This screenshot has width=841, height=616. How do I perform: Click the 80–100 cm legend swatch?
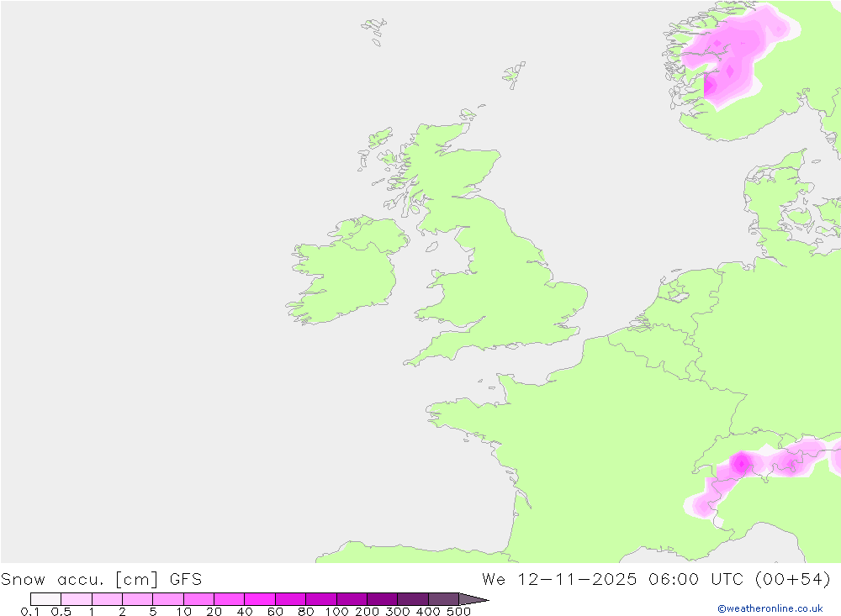(x=321, y=599)
